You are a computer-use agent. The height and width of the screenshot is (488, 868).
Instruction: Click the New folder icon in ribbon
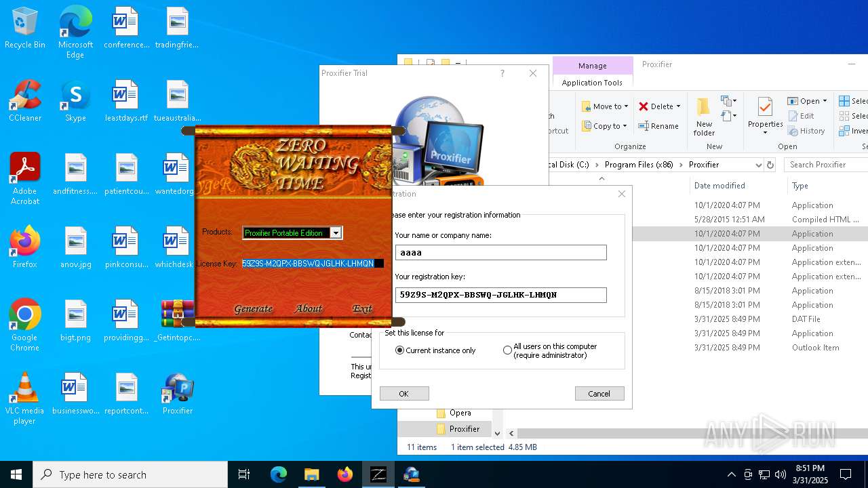pos(704,117)
